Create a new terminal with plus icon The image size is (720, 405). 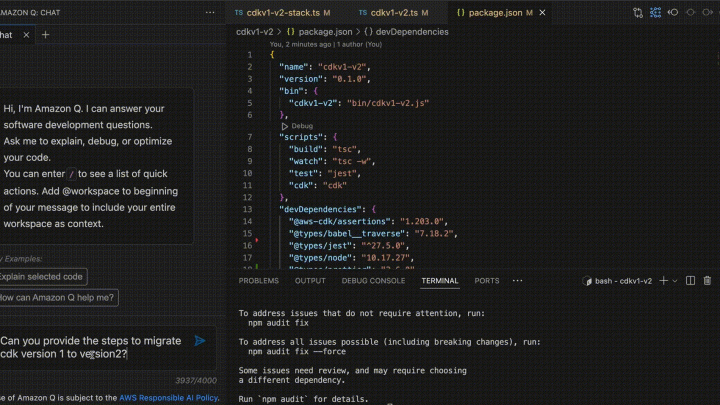point(664,281)
